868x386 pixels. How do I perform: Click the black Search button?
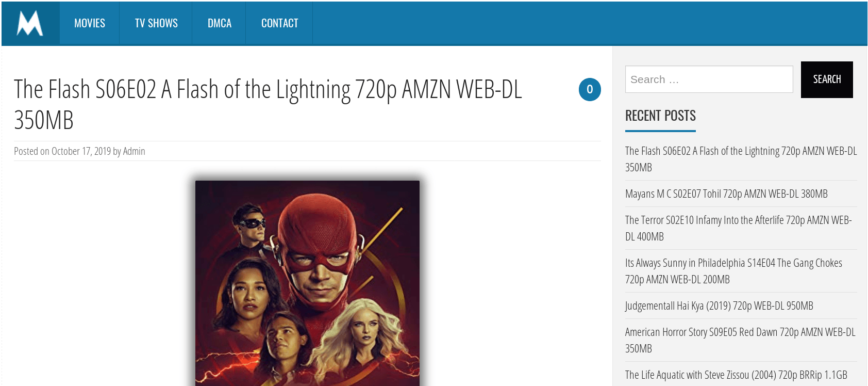pos(827,79)
